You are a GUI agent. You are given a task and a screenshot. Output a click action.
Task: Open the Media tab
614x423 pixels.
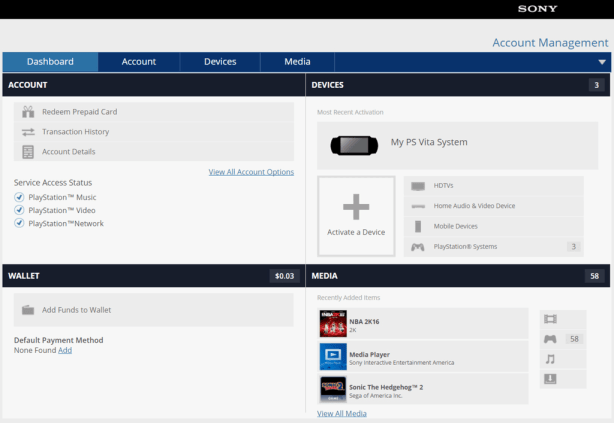297,62
